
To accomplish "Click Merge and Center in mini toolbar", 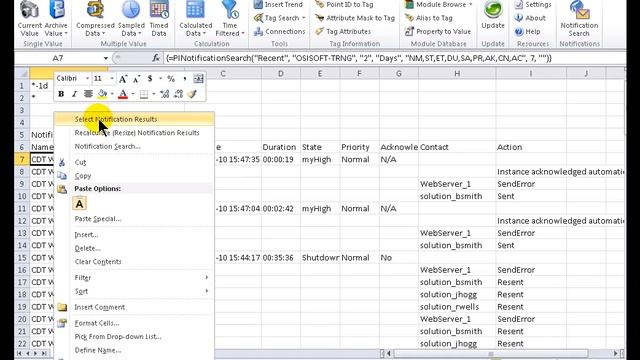I will click(x=198, y=79).
